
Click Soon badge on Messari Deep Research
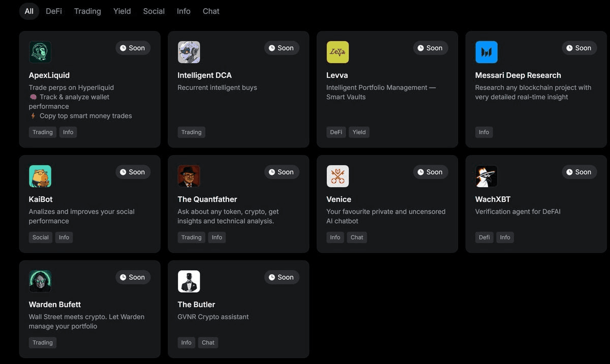point(579,48)
